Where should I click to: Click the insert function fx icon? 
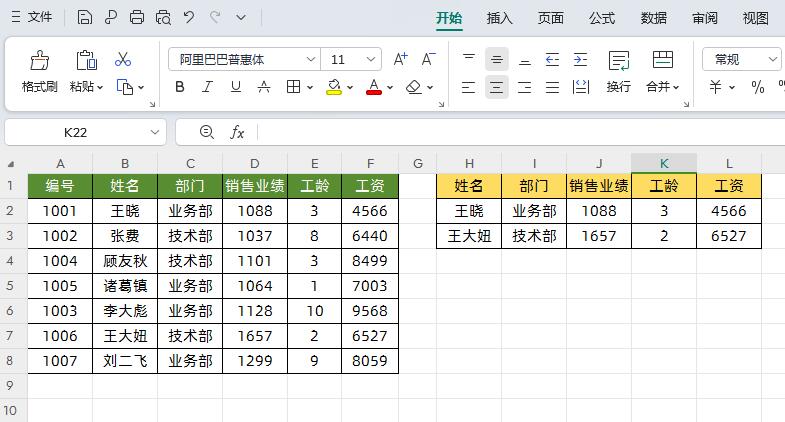[x=237, y=132]
